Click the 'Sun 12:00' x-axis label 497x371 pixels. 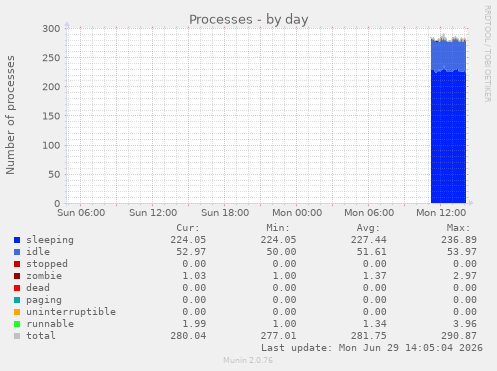(153, 213)
